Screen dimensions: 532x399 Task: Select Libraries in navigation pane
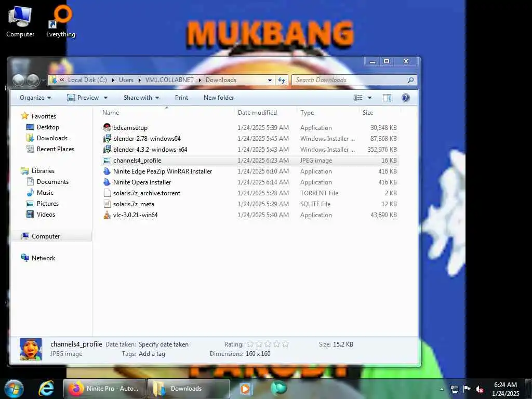tap(43, 171)
